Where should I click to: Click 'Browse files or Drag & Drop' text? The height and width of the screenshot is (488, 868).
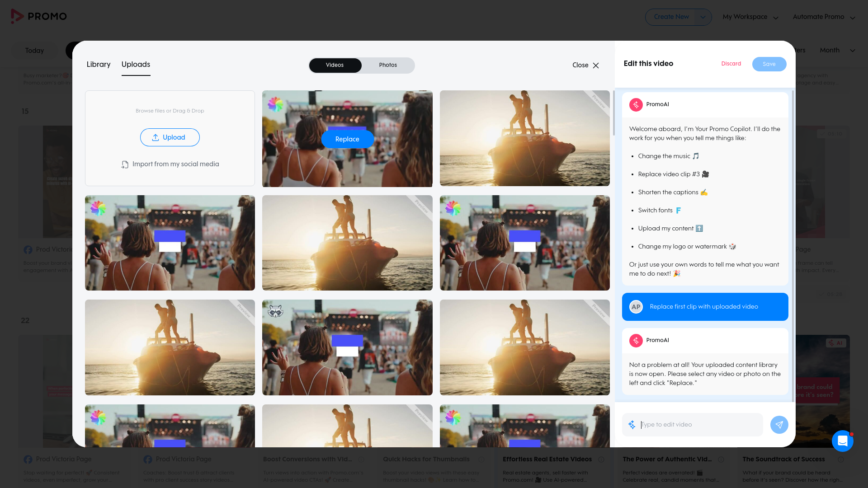pyautogui.click(x=170, y=111)
